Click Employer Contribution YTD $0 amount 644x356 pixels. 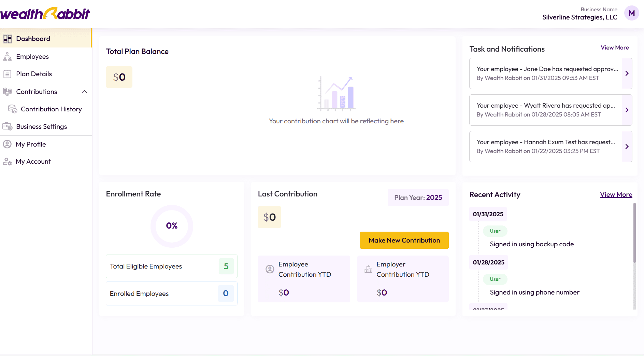pos(382,292)
